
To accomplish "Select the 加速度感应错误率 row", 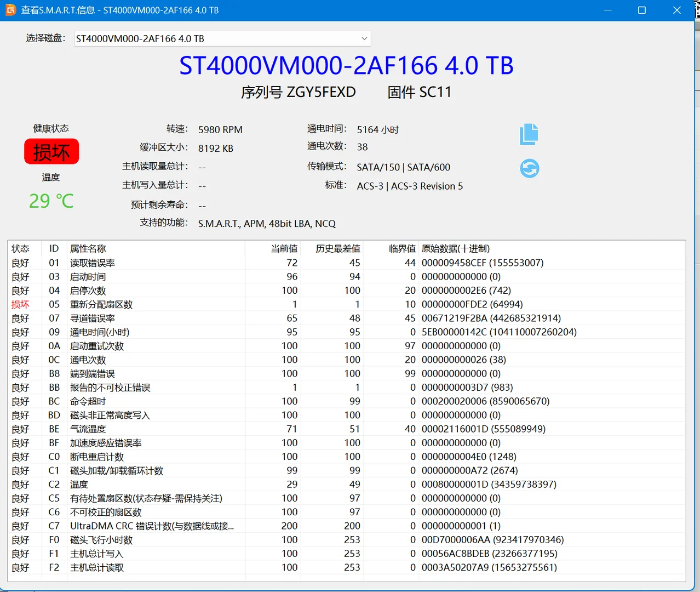I will (347, 443).
